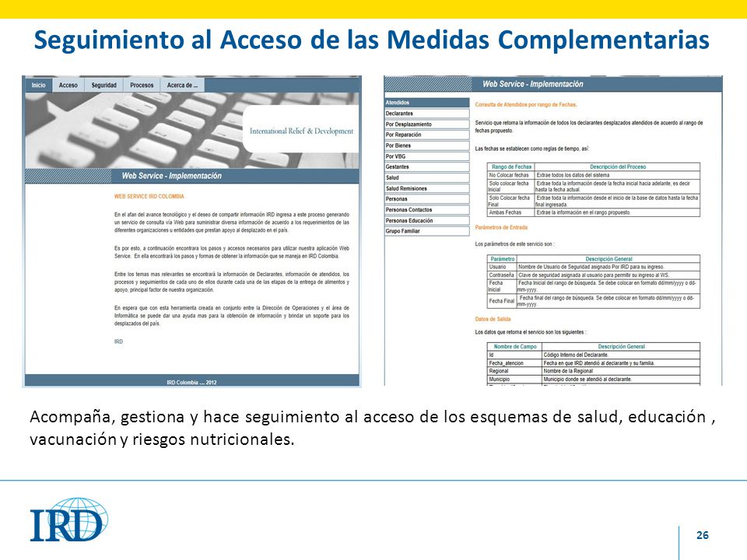Click the Regional field cell

pyautogui.click(x=515, y=371)
